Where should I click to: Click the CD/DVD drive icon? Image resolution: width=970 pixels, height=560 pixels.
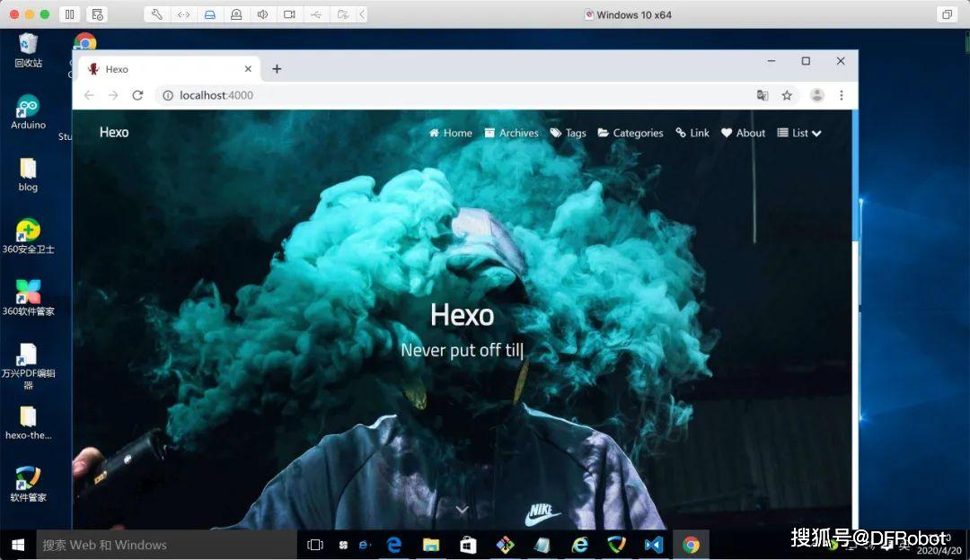(x=236, y=14)
